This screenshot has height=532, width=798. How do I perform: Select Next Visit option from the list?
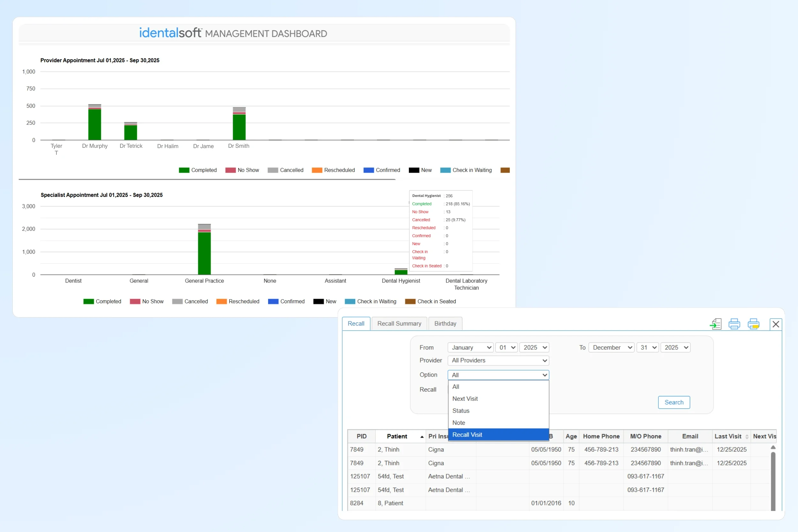(465, 399)
